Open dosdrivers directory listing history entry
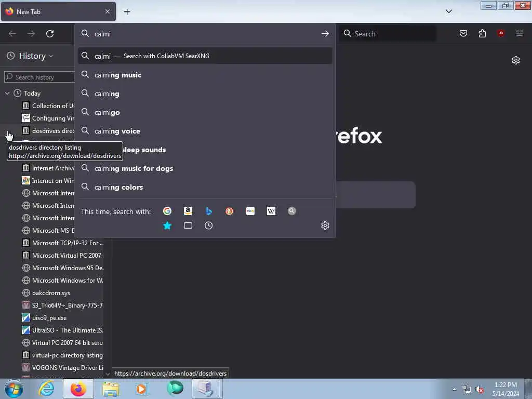The image size is (532, 399). [48, 130]
